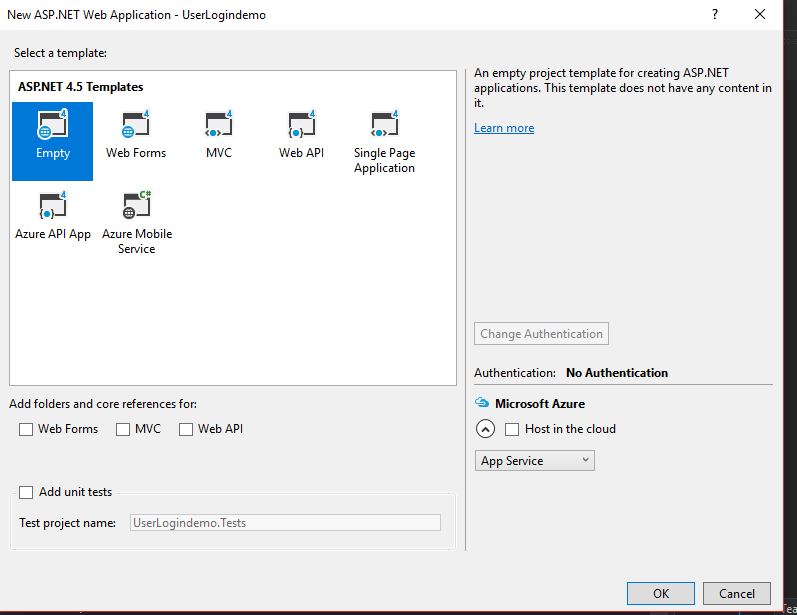Screen dimensions: 797x615
Task: Pick the MVC project template
Action: [219, 135]
